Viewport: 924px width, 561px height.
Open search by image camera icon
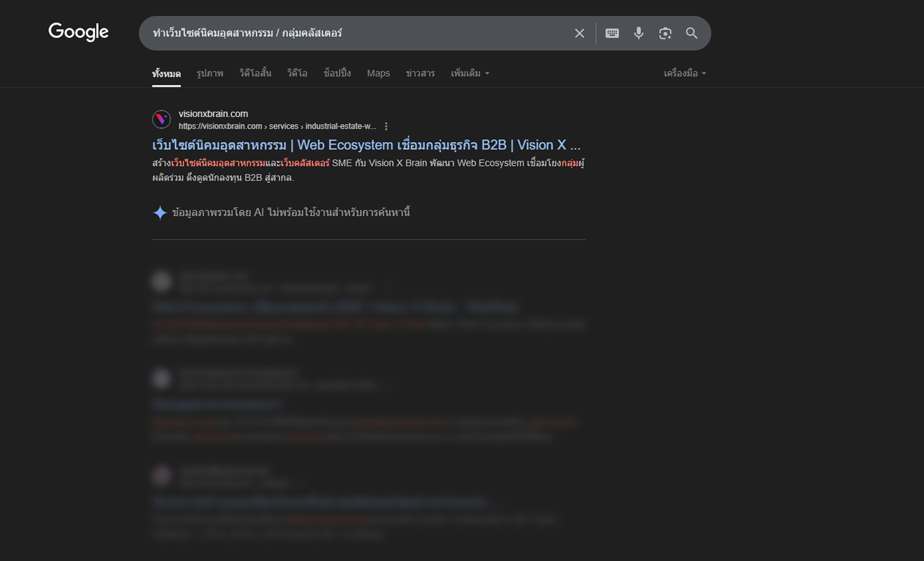pyautogui.click(x=665, y=33)
